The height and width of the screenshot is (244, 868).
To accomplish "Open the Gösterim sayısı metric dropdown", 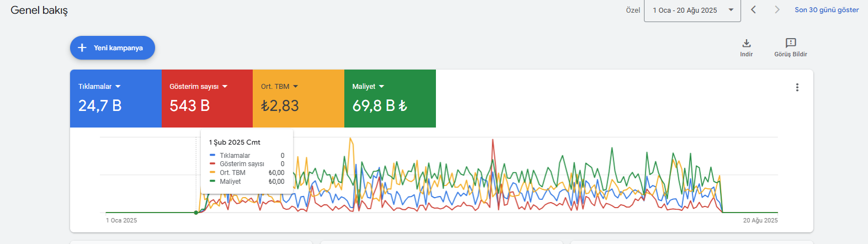I will coord(225,87).
